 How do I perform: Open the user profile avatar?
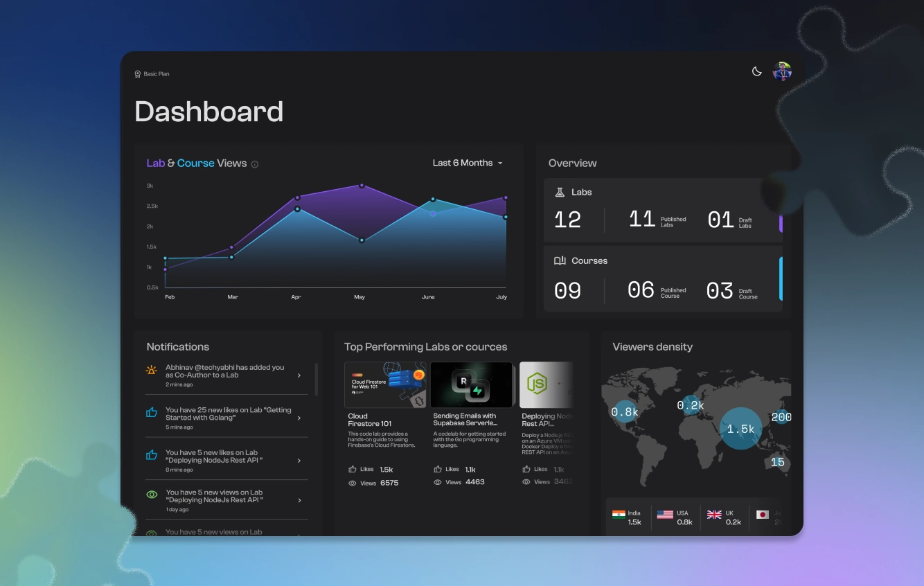pos(782,71)
